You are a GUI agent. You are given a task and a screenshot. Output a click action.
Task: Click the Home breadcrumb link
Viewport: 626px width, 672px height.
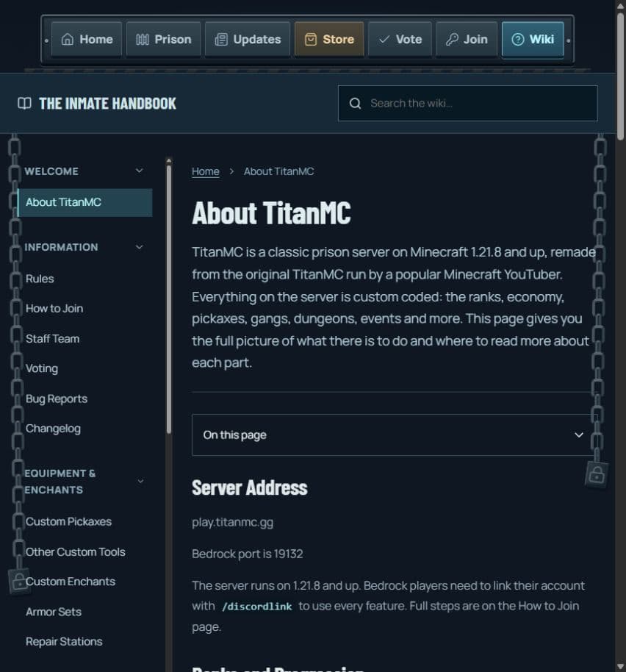point(206,171)
